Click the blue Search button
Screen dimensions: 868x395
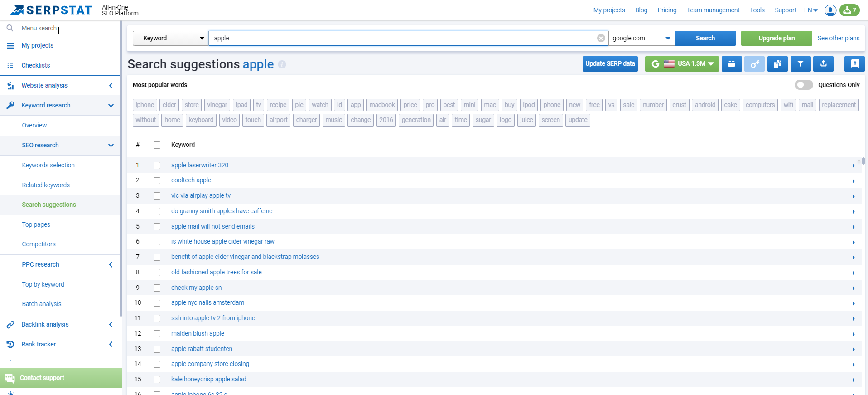click(705, 38)
